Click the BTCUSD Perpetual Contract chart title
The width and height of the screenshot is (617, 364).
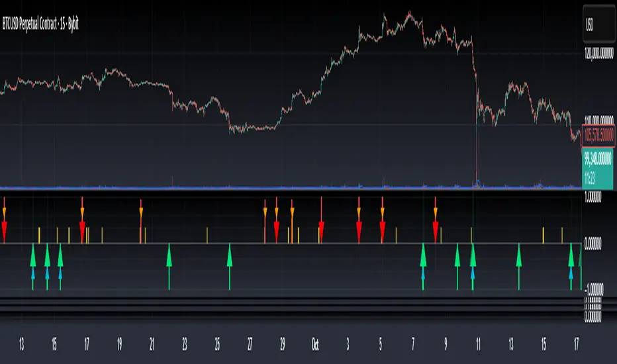click(40, 24)
